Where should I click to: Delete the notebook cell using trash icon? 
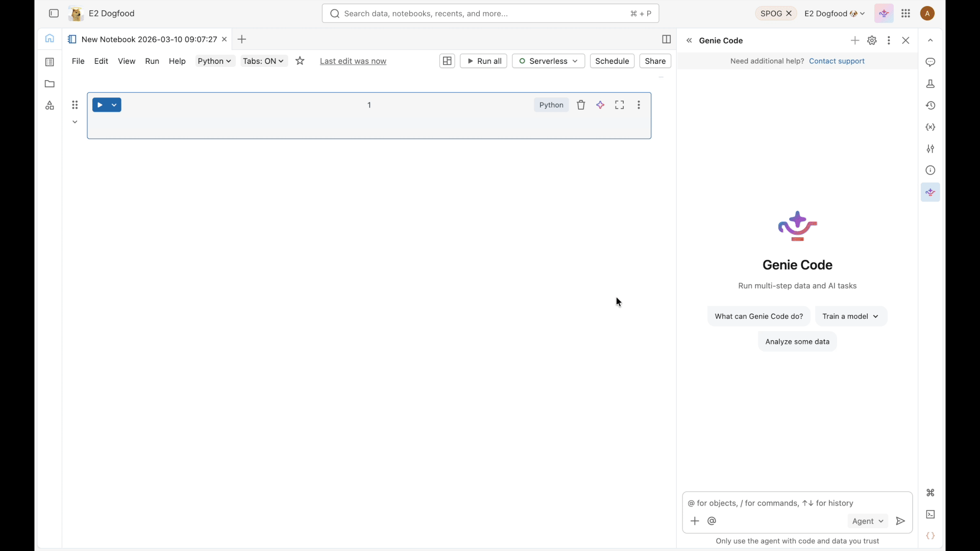point(581,105)
